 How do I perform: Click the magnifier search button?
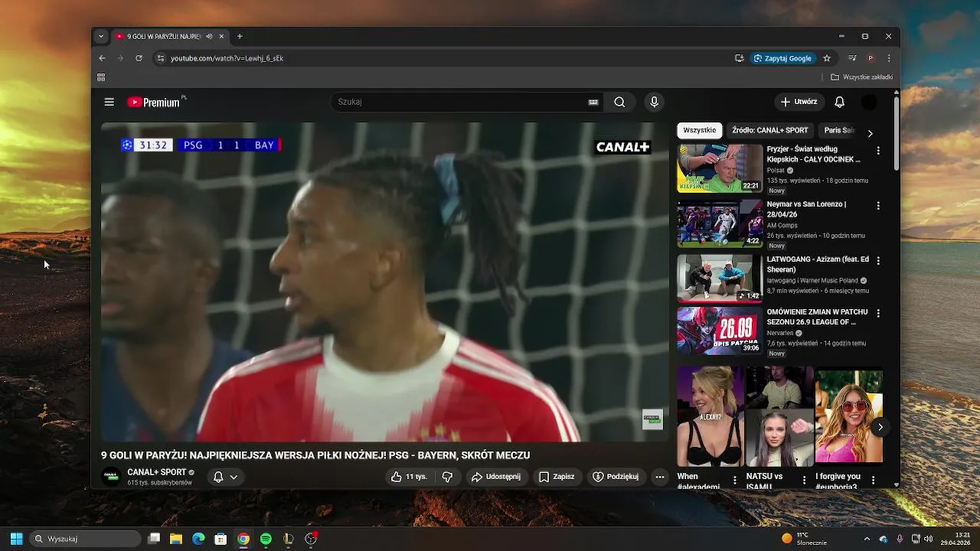coord(619,102)
